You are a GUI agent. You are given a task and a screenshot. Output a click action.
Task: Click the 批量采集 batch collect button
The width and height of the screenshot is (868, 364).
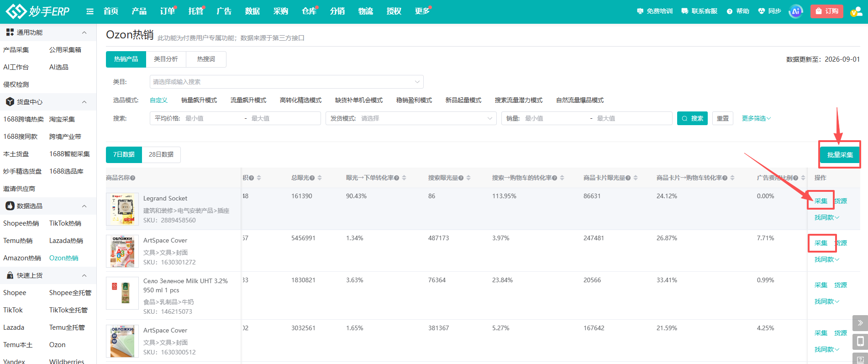point(840,155)
